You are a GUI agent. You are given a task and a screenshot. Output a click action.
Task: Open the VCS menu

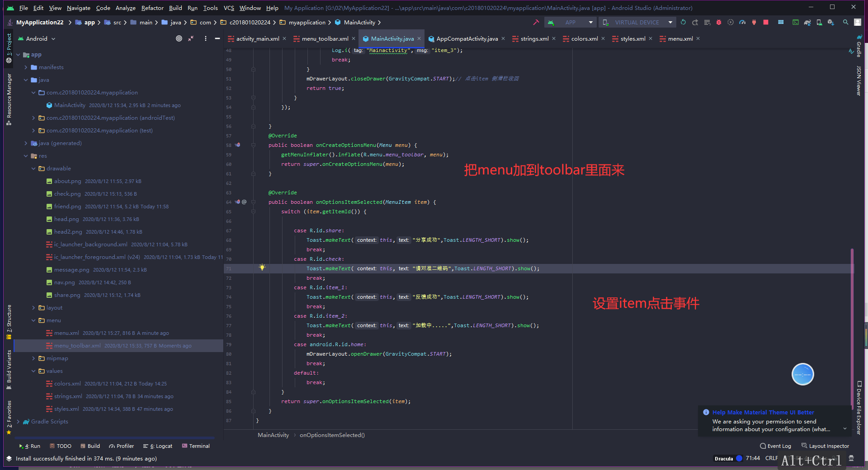click(229, 8)
